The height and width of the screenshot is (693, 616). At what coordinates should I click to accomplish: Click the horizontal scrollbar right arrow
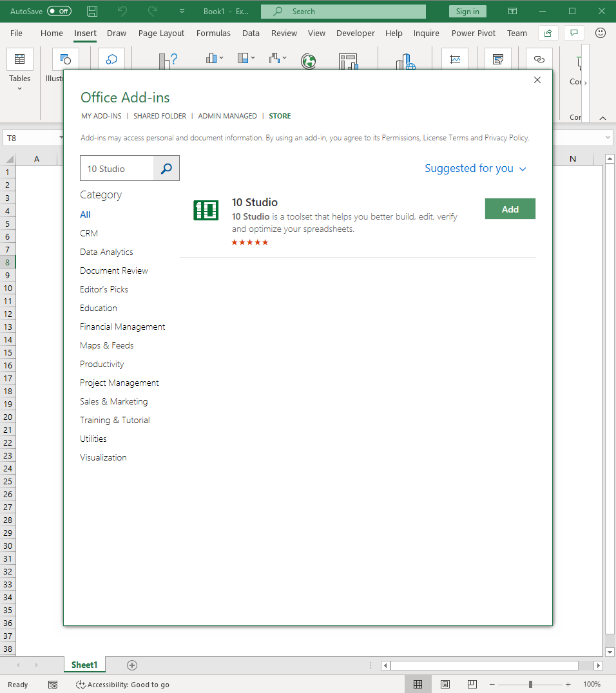coord(598,665)
